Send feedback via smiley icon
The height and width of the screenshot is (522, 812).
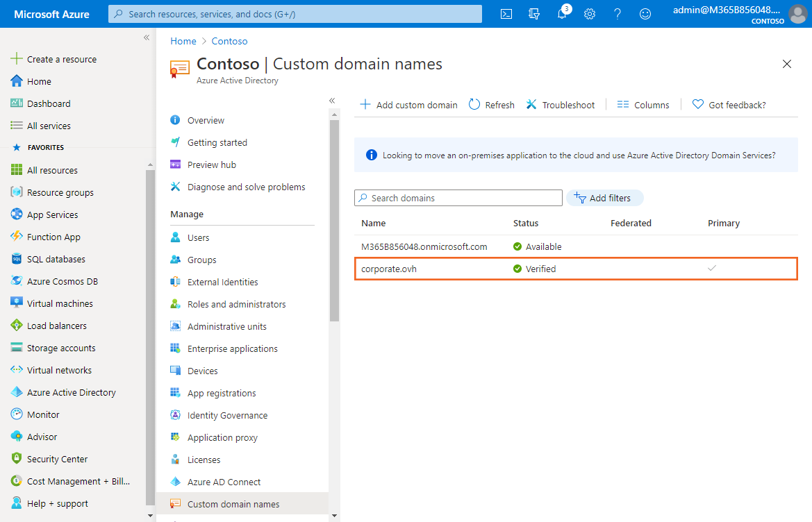645,14
